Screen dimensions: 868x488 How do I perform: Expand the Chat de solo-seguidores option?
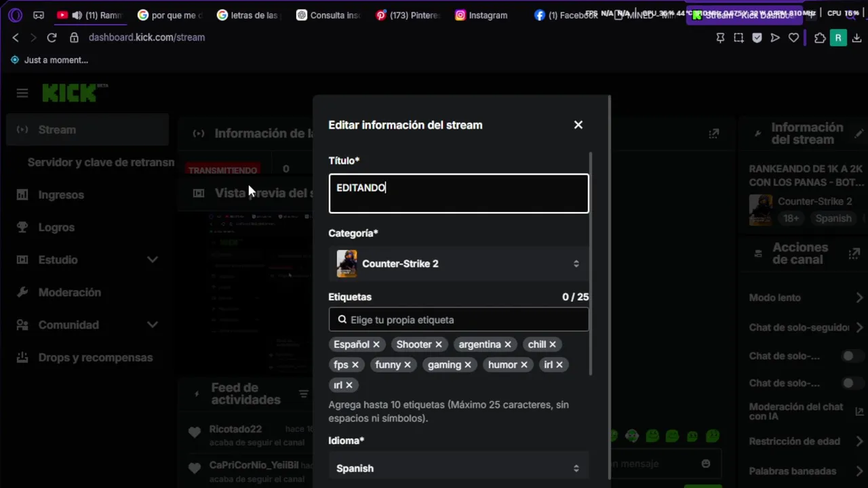(859, 327)
